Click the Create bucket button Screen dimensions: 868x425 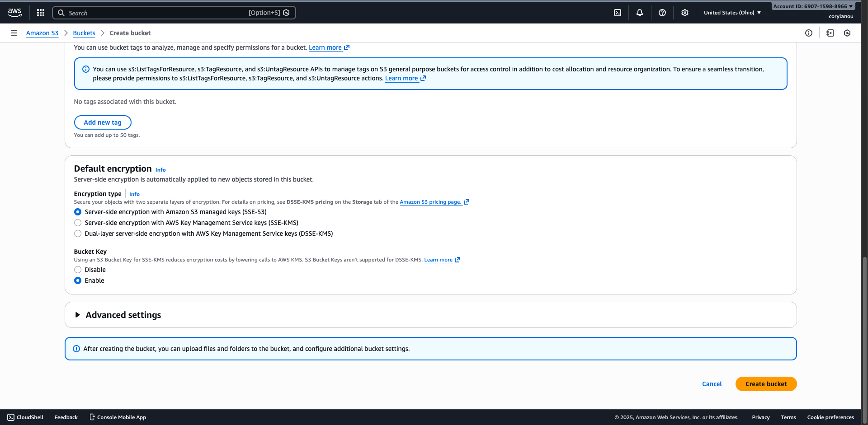tap(765, 383)
